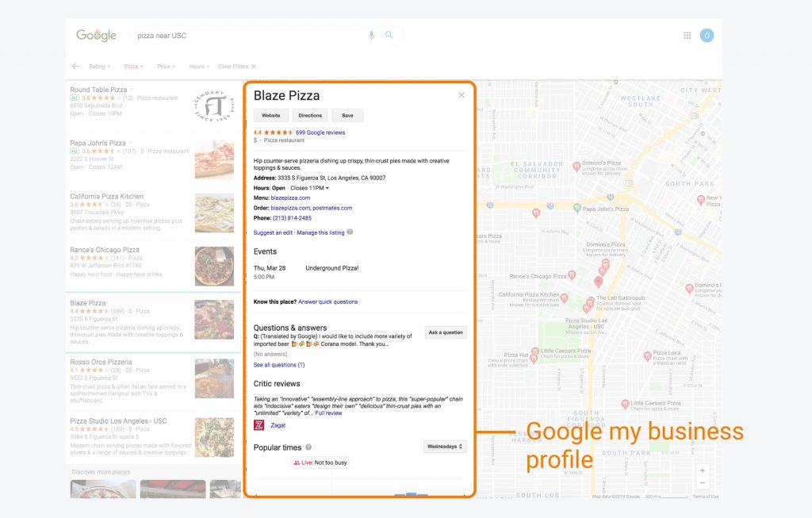
Task: Select the Rosso Oros Pizzeria listing title
Action: point(101,362)
